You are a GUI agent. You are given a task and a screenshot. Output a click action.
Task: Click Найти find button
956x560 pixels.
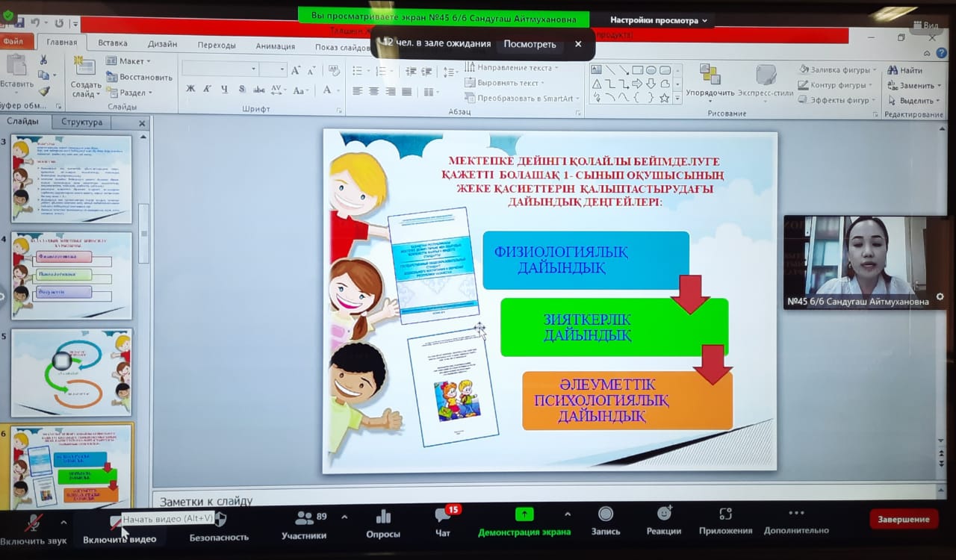click(x=904, y=70)
